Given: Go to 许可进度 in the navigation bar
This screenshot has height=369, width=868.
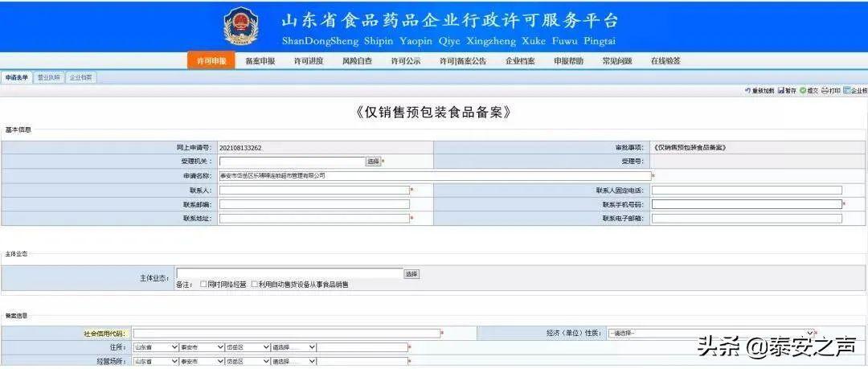Looking at the screenshot, I should tap(309, 61).
